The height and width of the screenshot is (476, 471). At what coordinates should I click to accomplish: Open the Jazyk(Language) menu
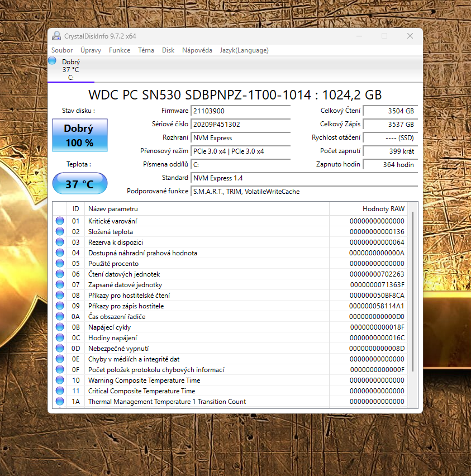click(x=244, y=50)
